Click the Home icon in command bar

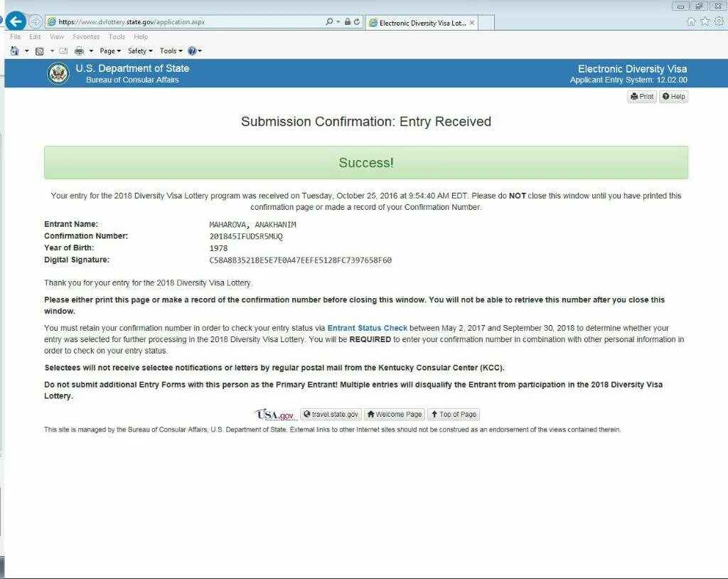click(x=15, y=51)
